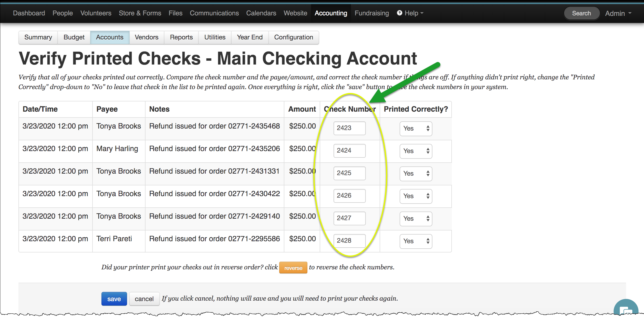Viewport: 644px width, 317px height.
Task: Expand the Admin user menu
Action: [618, 13]
